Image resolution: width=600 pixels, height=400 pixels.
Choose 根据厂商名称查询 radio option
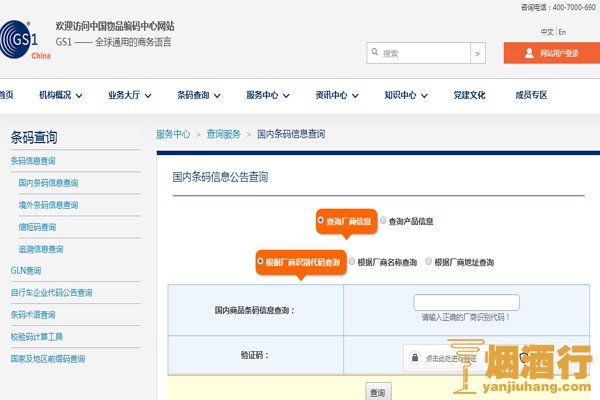pos(352,262)
